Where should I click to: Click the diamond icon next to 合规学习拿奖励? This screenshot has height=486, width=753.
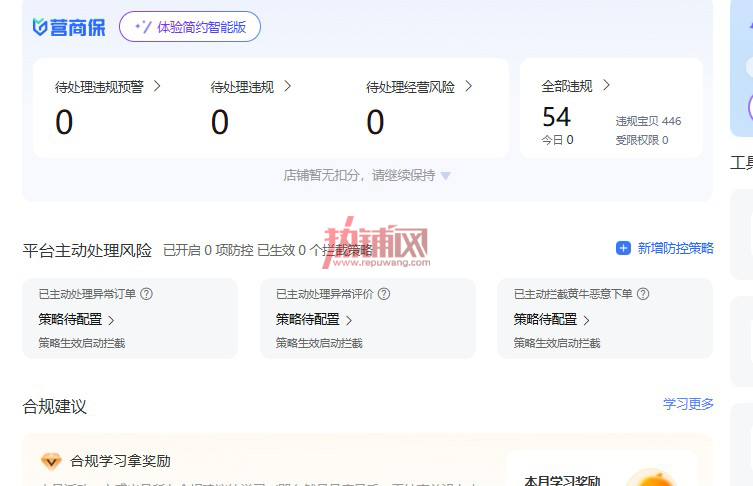(x=51, y=462)
